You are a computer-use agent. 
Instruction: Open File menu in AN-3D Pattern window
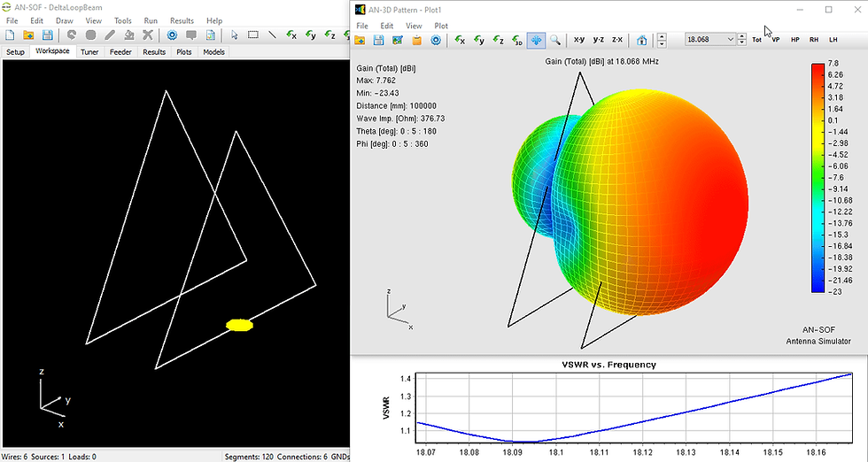point(362,26)
